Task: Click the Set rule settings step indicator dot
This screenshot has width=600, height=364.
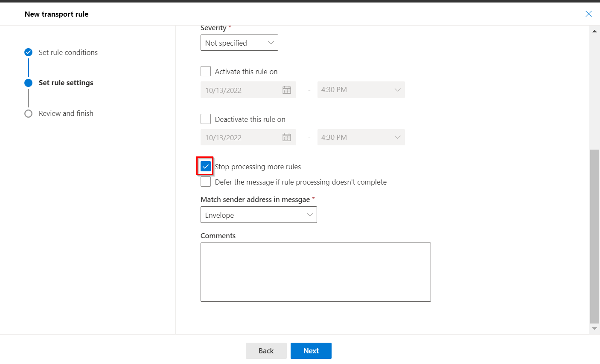Action: pos(29,83)
